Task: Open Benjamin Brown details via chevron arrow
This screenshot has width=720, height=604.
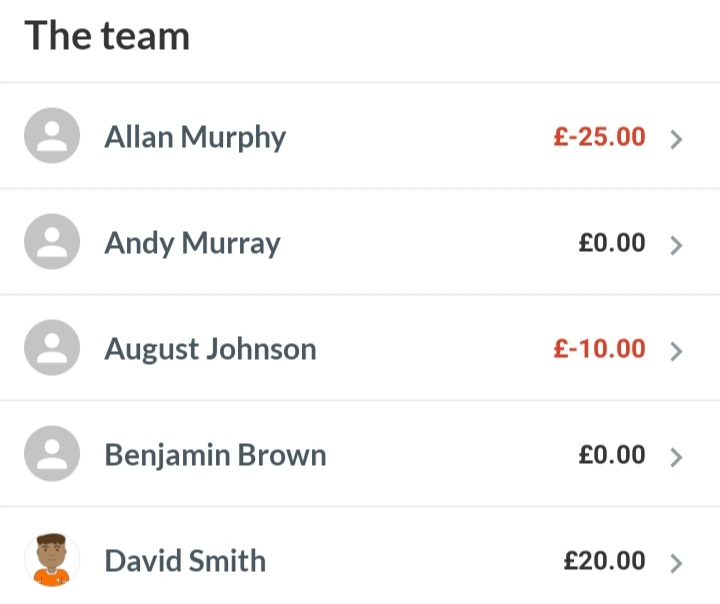Action: 676,457
